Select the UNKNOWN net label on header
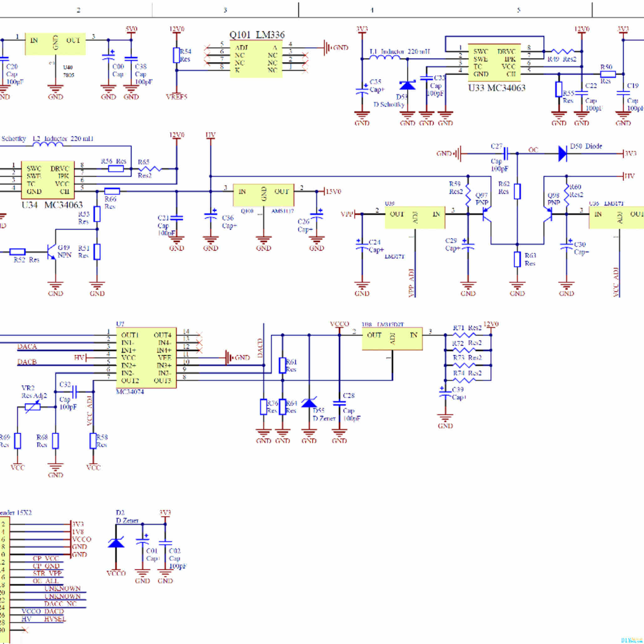The height and width of the screenshot is (644, 644). [62, 589]
